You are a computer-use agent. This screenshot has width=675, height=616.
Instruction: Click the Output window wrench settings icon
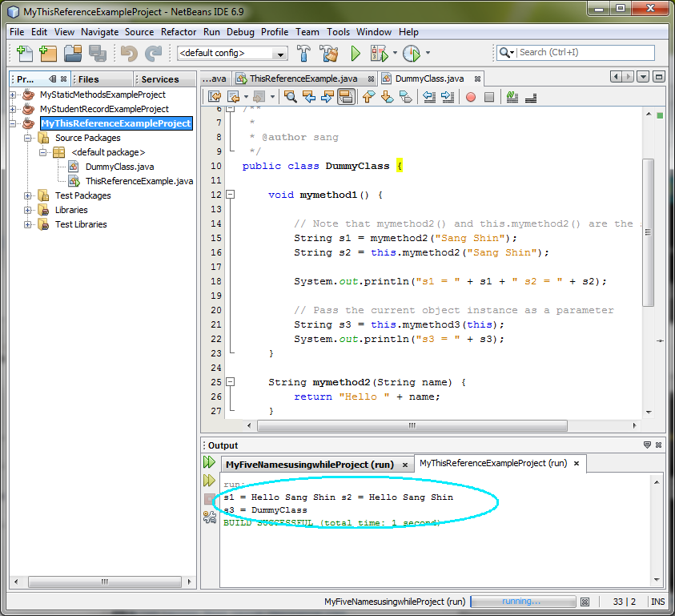tap(210, 517)
